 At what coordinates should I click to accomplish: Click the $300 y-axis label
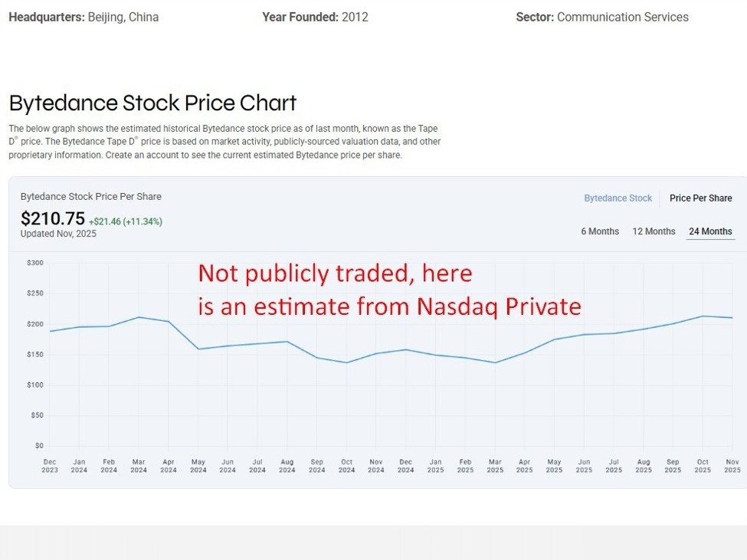[x=34, y=263]
